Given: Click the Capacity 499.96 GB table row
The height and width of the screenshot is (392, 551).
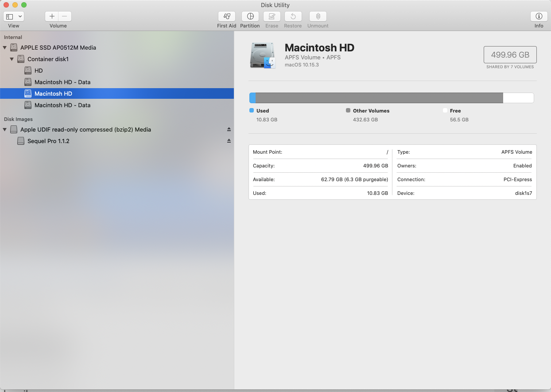Looking at the screenshot, I should [321, 166].
